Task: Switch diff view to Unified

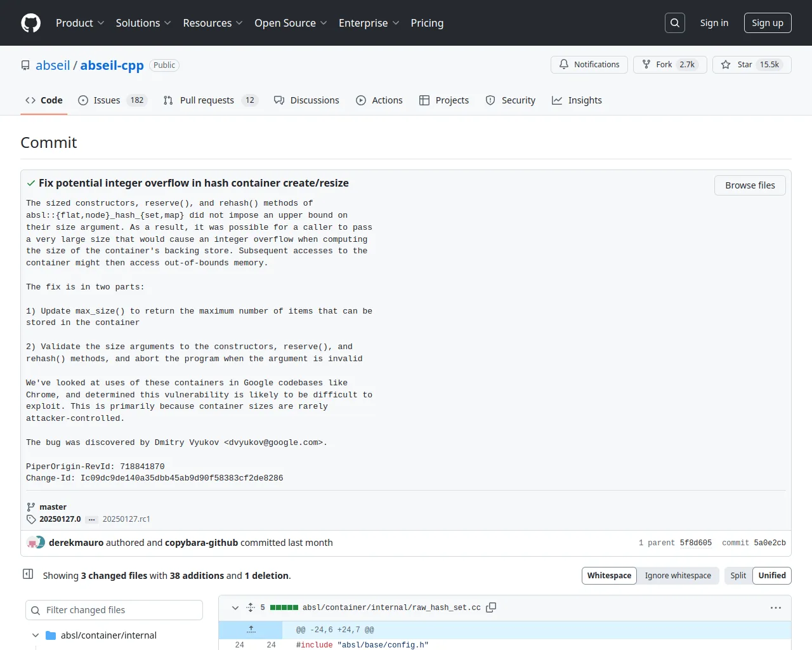Action: (x=772, y=576)
